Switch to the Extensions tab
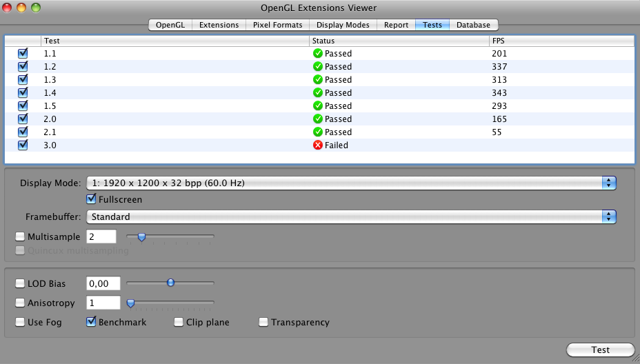This screenshot has width=640, height=364. (x=219, y=25)
